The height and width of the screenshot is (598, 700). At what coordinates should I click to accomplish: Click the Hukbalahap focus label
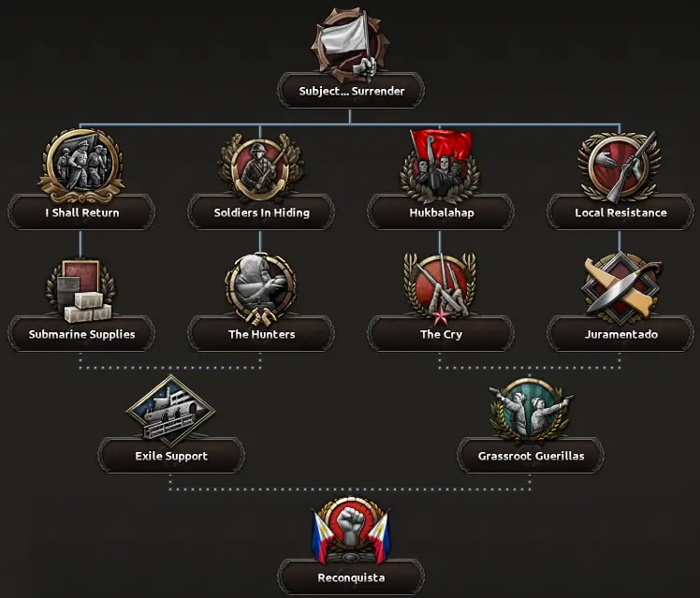(441, 212)
